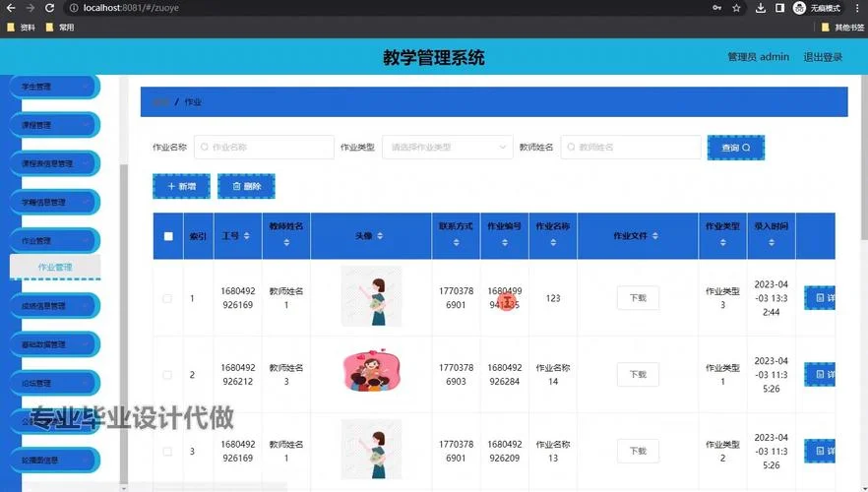Toggle the browser side panel icon
Viewport: 868px width, 492px height.
pos(779,8)
